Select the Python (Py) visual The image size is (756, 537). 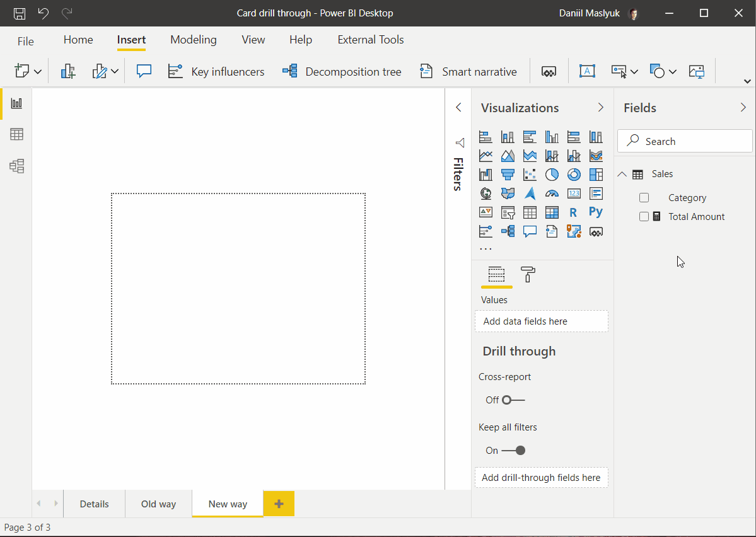point(596,212)
